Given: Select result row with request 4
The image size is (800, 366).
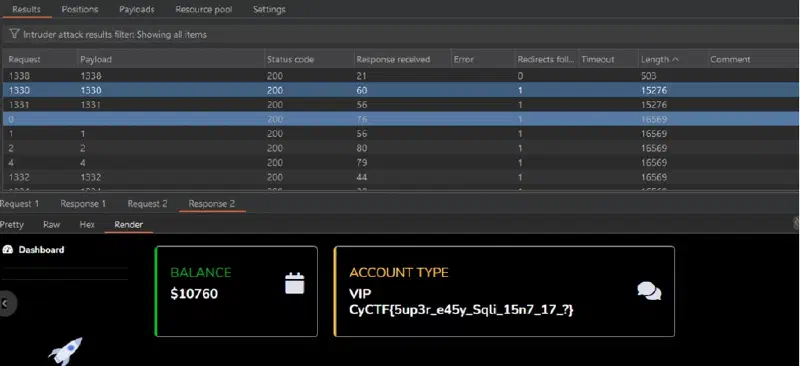Looking at the screenshot, I should point(401,163).
